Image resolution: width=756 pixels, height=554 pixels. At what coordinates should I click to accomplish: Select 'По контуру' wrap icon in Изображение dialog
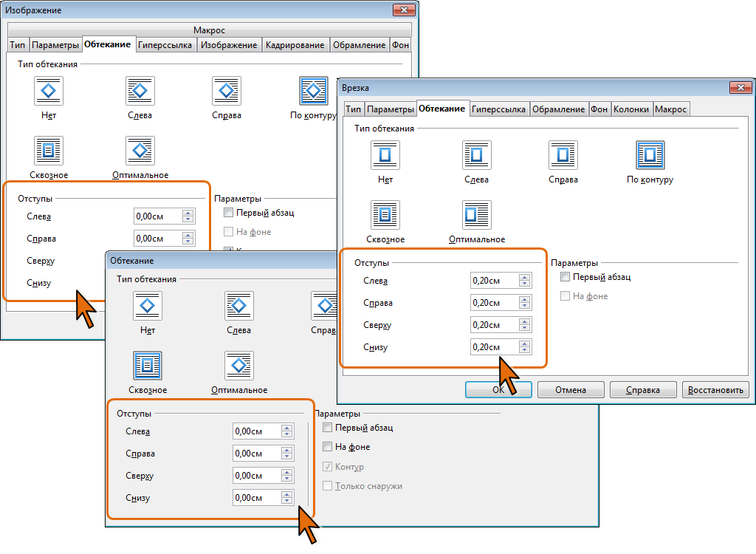(x=313, y=91)
